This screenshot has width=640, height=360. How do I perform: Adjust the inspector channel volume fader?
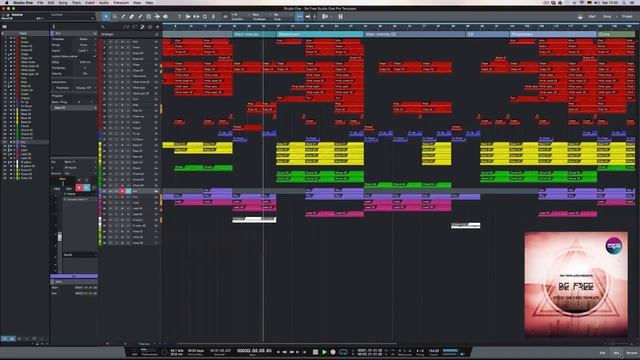tap(60, 237)
